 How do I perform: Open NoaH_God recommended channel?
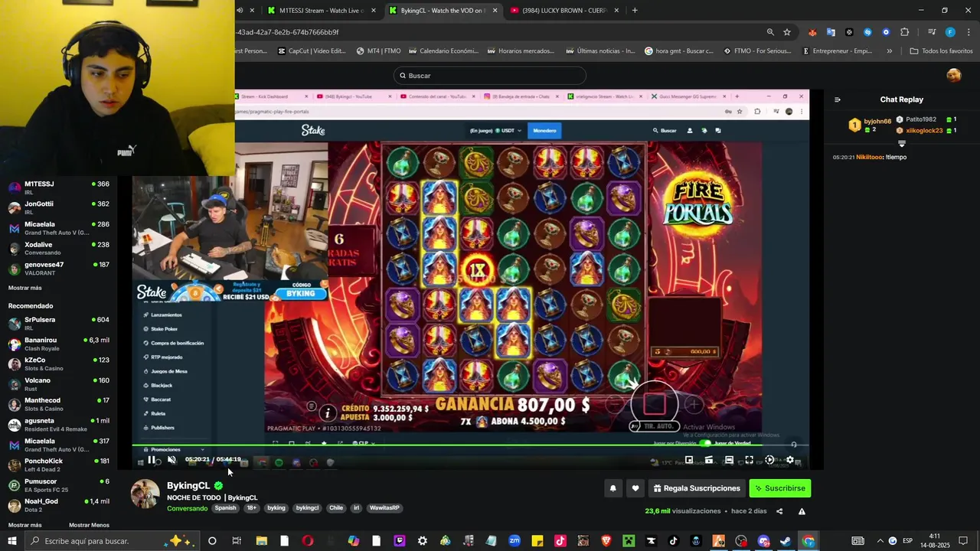tap(59, 505)
